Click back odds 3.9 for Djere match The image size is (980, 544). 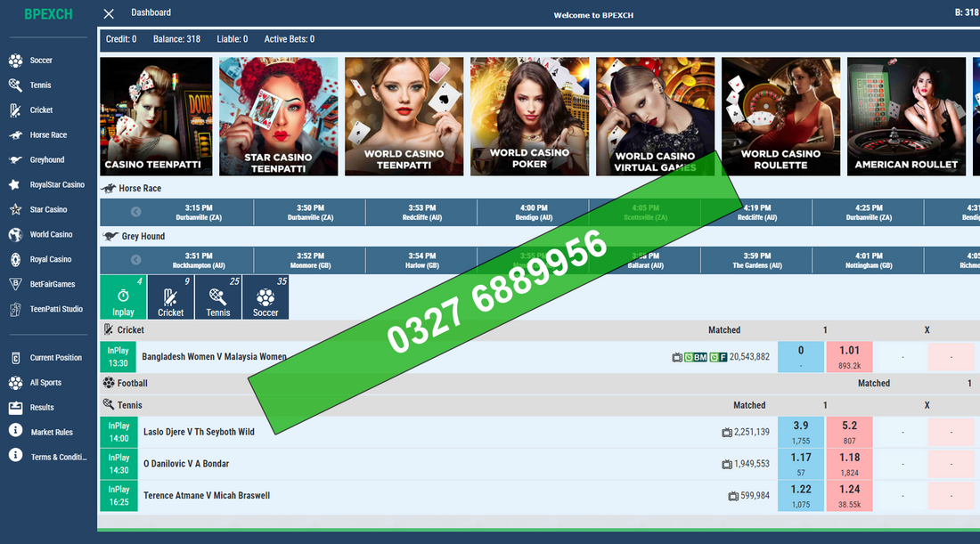point(800,432)
